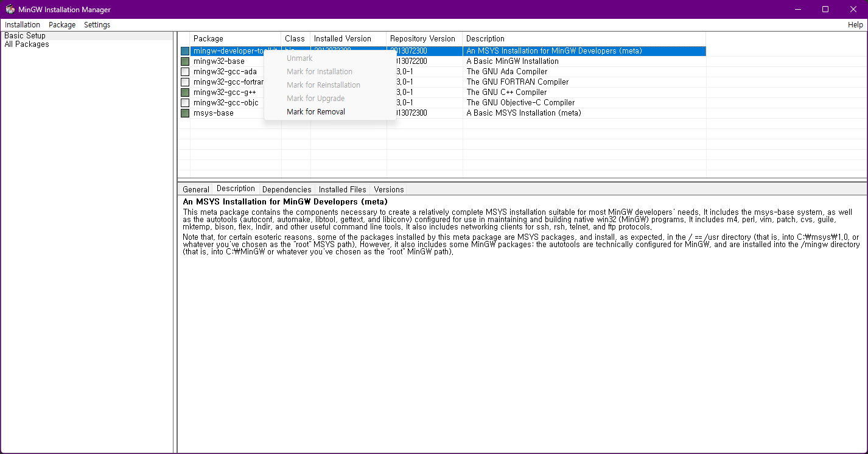Switch to the Versions tab
868x454 pixels.
point(389,189)
